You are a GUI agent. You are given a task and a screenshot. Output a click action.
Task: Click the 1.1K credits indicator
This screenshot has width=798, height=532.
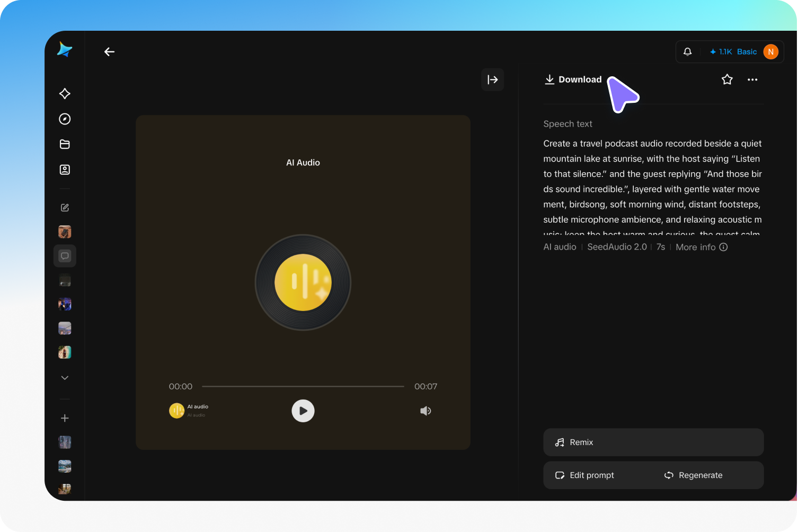pyautogui.click(x=721, y=51)
